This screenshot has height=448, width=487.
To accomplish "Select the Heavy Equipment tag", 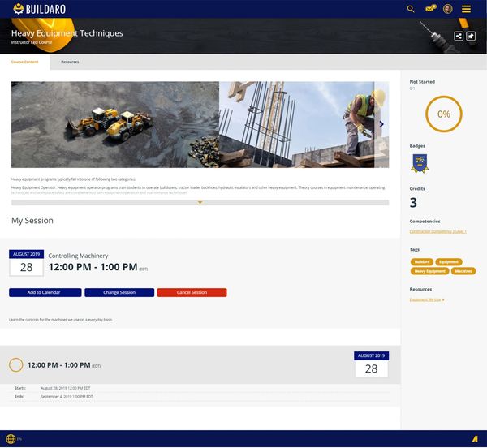I will 429,271.
